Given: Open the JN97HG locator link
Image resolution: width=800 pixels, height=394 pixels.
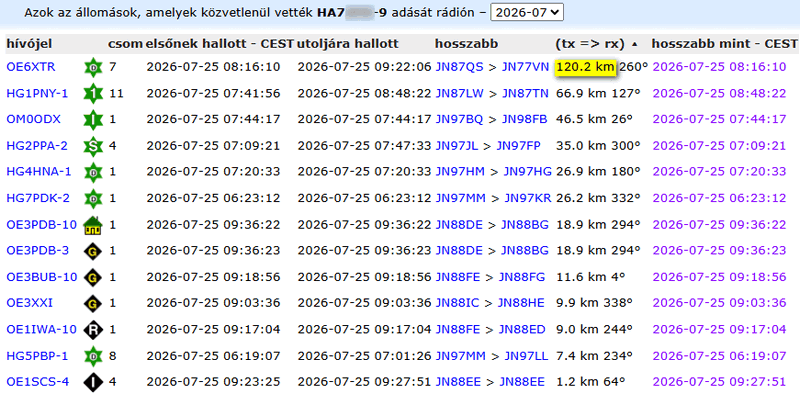Looking at the screenshot, I should pos(528,172).
